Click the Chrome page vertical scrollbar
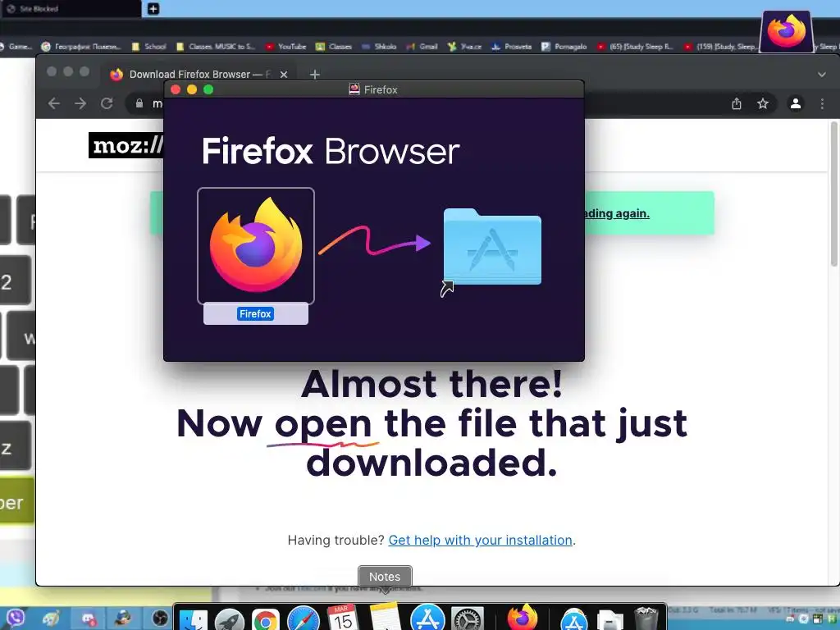 834,193
